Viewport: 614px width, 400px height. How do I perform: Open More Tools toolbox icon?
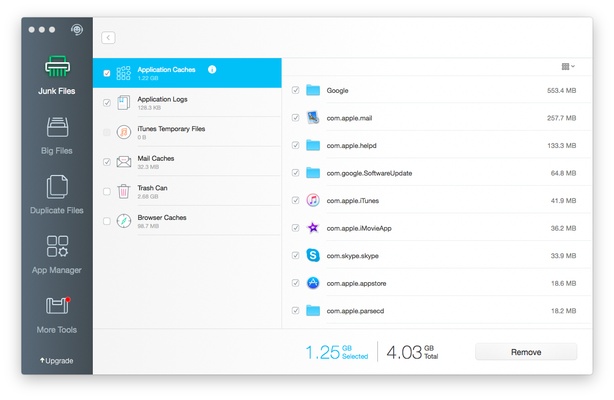point(57,305)
